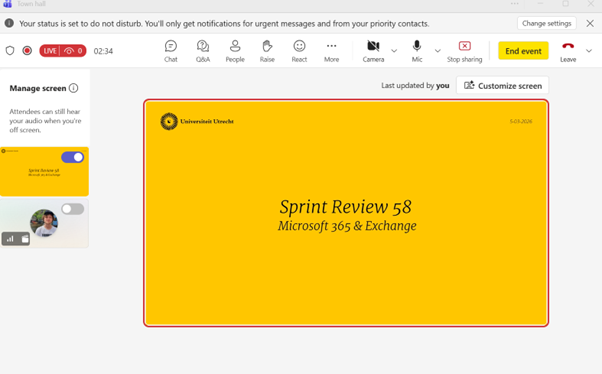Click Change settings in the notification banner
602x374 pixels.
[x=546, y=23]
